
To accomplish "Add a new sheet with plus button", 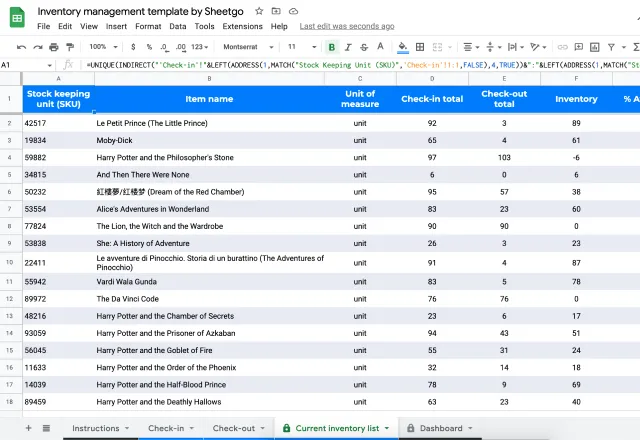I will click(x=28, y=428).
